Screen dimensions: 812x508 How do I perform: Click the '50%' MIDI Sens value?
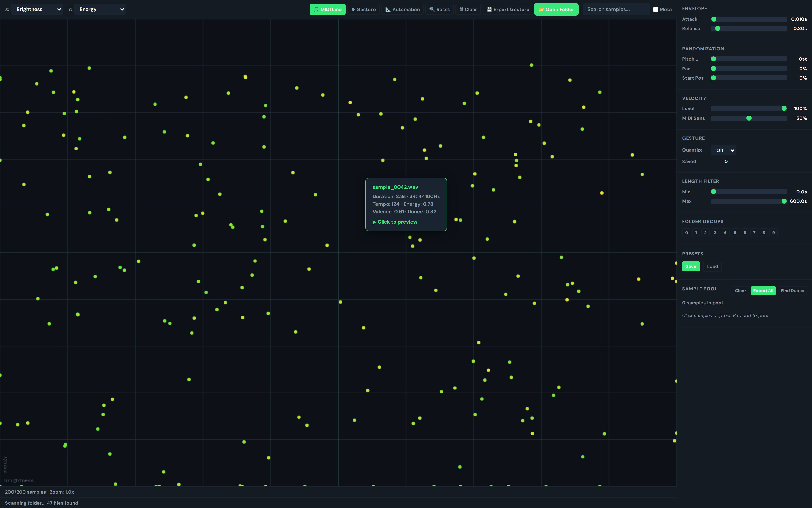801,118
